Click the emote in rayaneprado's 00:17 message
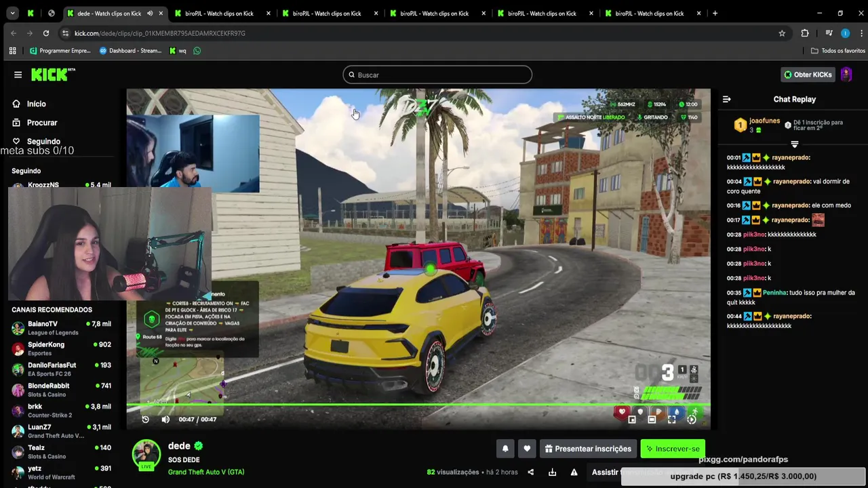The width and height of the screenshot is (868, 488). (x=818, y=220)
